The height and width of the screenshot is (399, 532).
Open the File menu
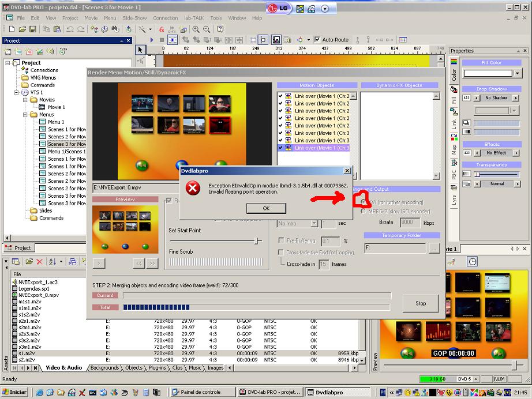click(21, 18)
